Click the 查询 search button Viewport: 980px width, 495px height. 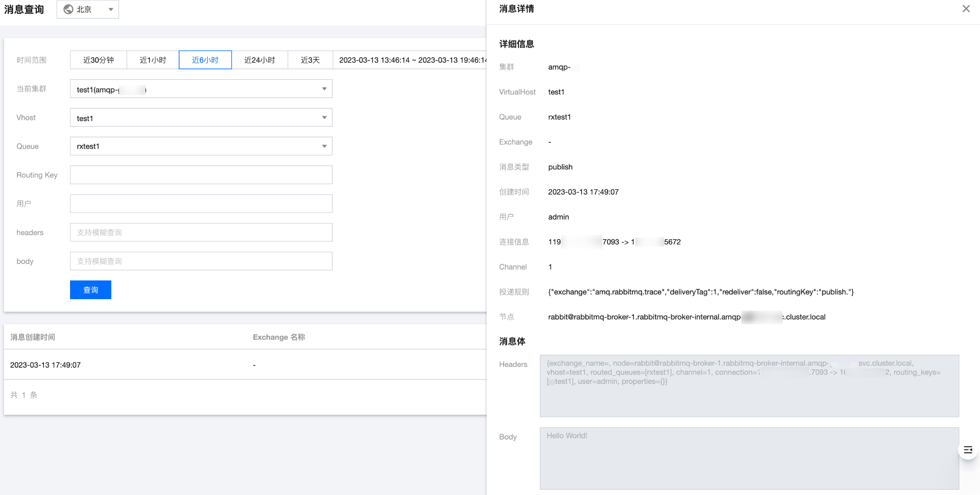90,290
